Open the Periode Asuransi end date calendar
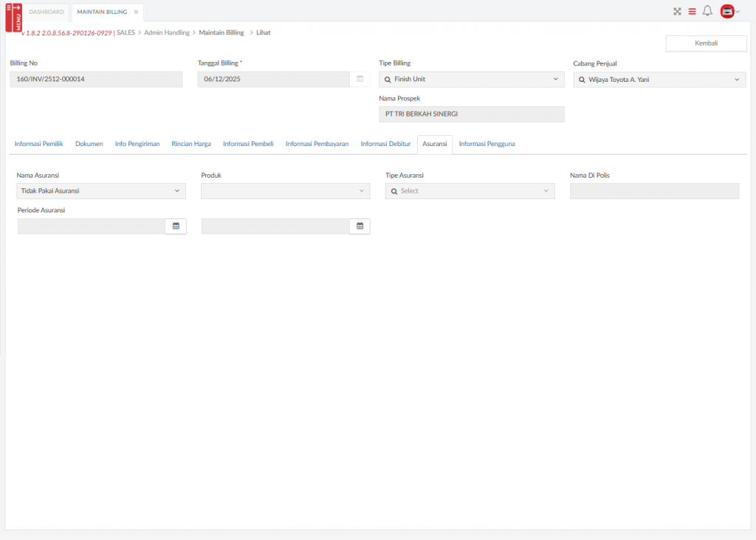756x540 pixels. pyautogui.click(x=360, y=226)
